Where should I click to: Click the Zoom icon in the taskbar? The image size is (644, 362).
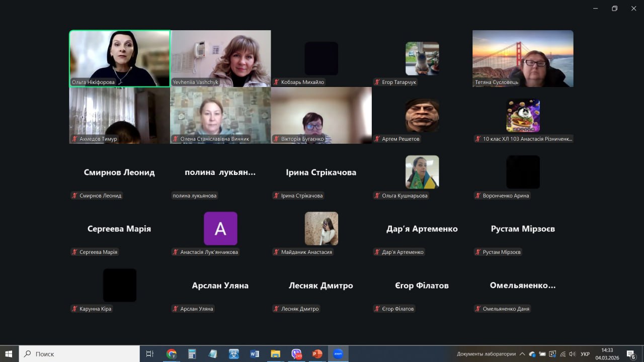(x=338, y=354)
